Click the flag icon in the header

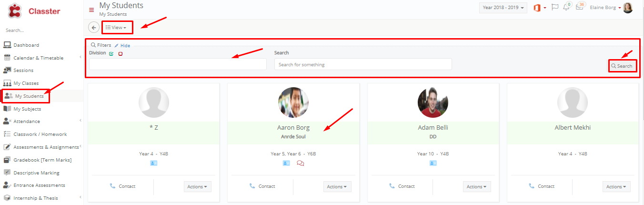554,8
